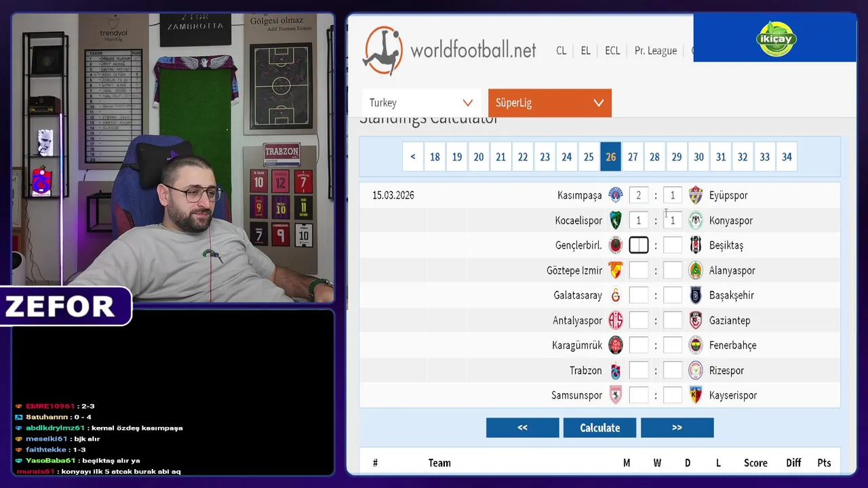Click the Kasımpaşa team crest
This screenshot has width=868, height=488.
[x=616, y=195]
